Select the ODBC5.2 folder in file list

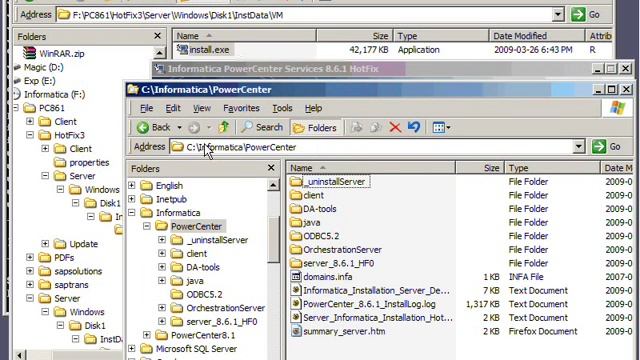point(314,236)
